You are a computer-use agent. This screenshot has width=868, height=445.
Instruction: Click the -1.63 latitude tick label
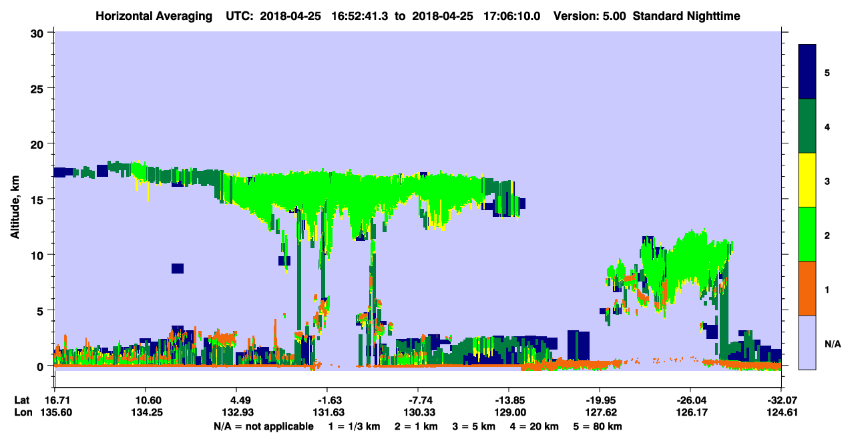click(327, 400)
